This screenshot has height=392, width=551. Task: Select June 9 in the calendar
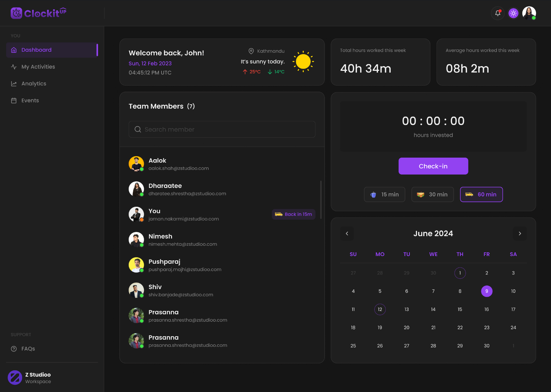[486, 291]
